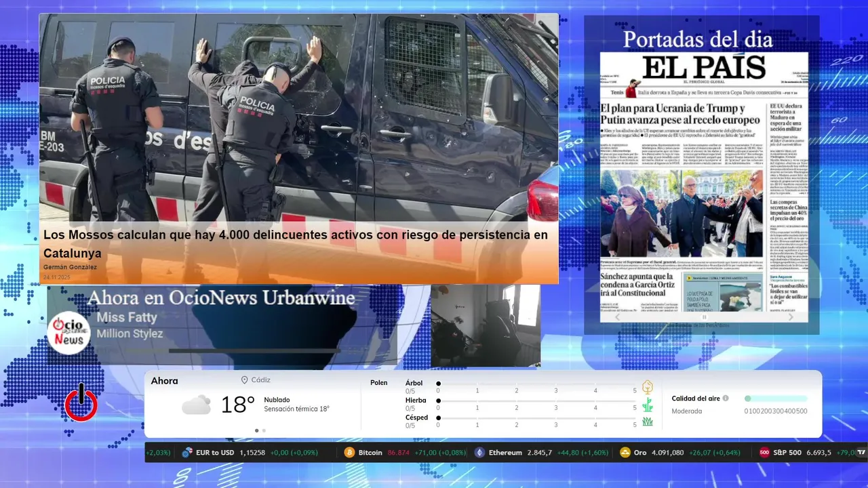Click the EUR to USD flag icon
The image size is (868, 488).
pyautogui.click(x=187, y=452)
